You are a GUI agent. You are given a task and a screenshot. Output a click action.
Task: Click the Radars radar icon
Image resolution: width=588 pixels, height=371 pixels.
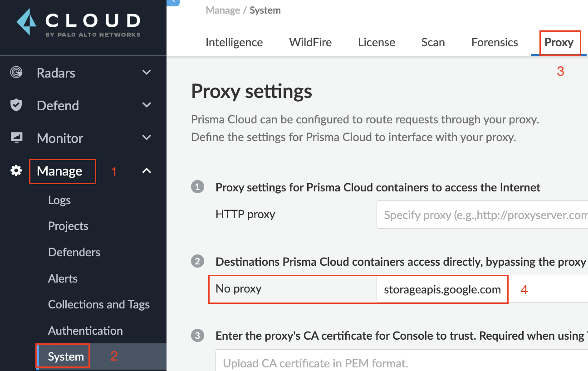(16, 73)
